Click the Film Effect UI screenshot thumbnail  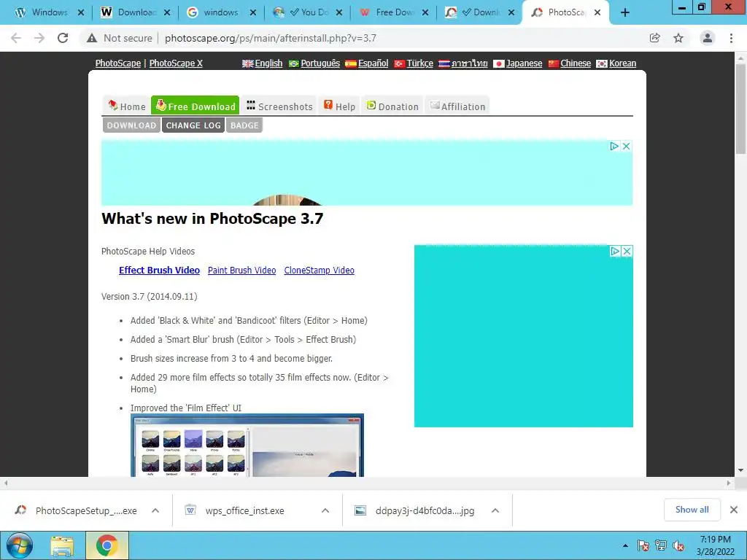pos(247,446)
